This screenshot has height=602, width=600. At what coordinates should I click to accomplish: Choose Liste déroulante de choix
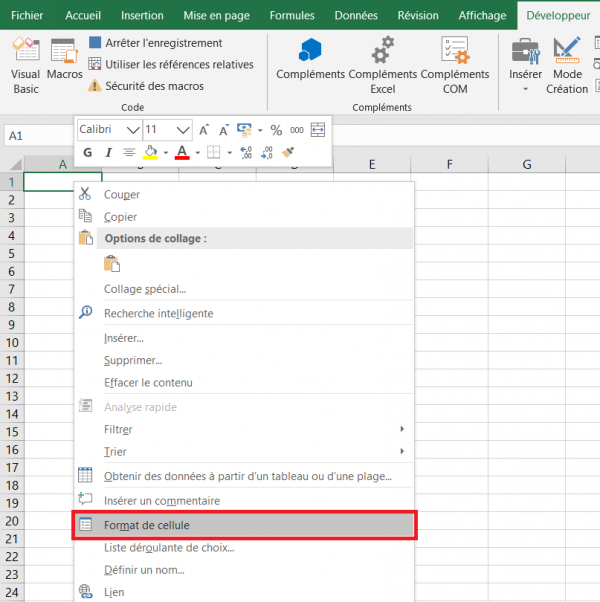click(244, 547)
